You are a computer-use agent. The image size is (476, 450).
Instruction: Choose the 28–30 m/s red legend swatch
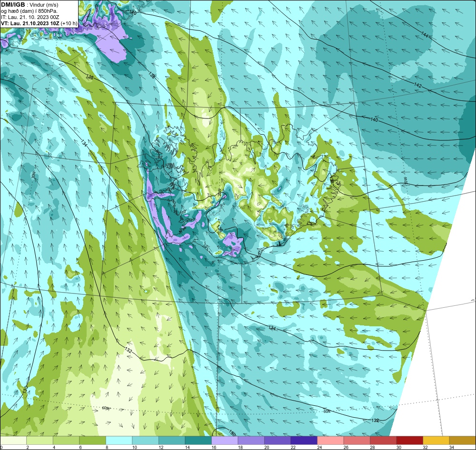coord(383,440)
